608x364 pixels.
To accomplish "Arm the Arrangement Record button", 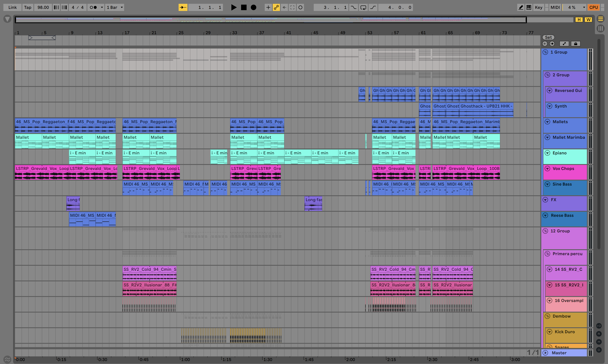I will [x=254, y=7].
